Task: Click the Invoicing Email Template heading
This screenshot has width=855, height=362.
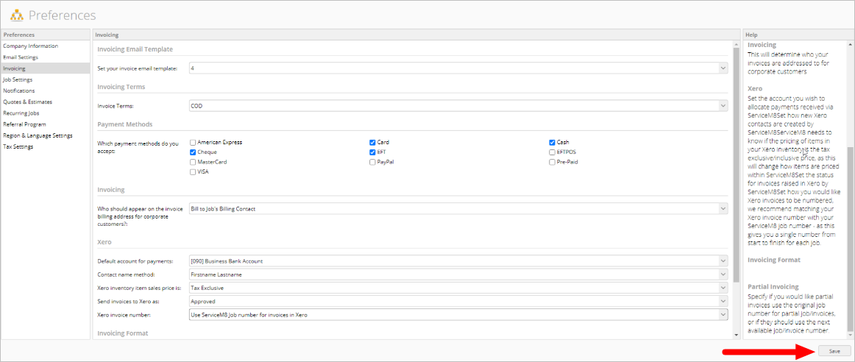Action: tap(135, 49)
